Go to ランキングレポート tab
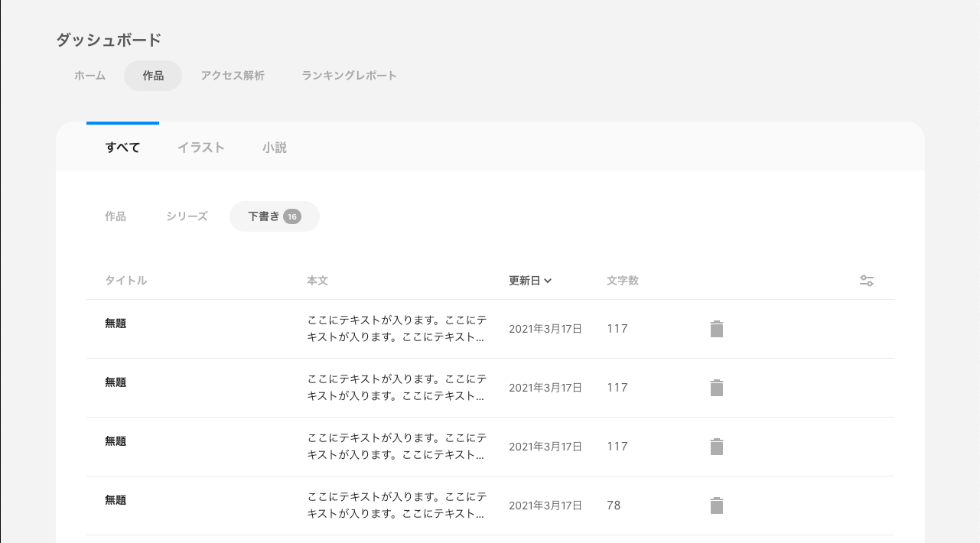 (x=350, y=76)
